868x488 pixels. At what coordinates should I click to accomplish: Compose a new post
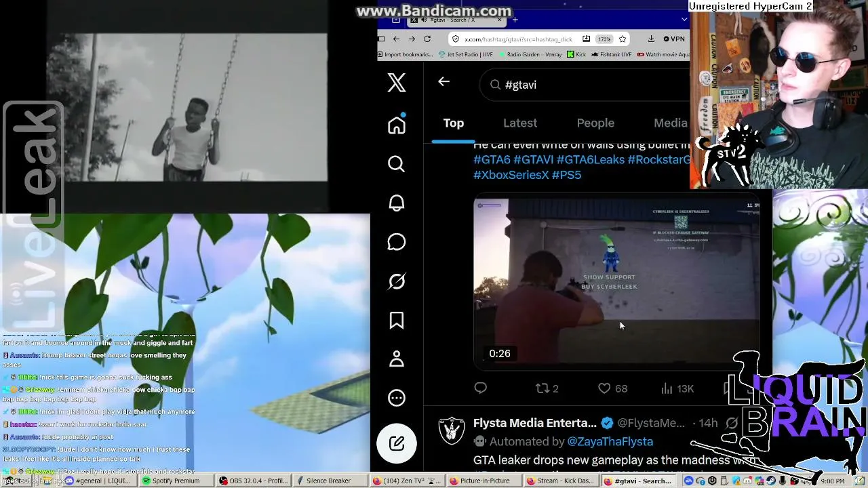click(x=397, y=443)
